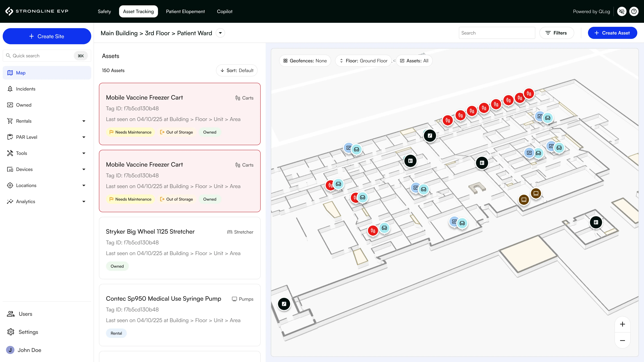
Task: Click the lowest red cart marker on map
Action: coord(373,231)
